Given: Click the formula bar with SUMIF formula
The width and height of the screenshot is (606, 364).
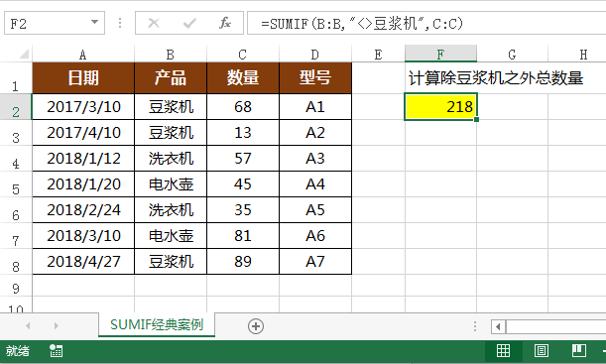Looking at the screenshot, I should click(426, 23).
